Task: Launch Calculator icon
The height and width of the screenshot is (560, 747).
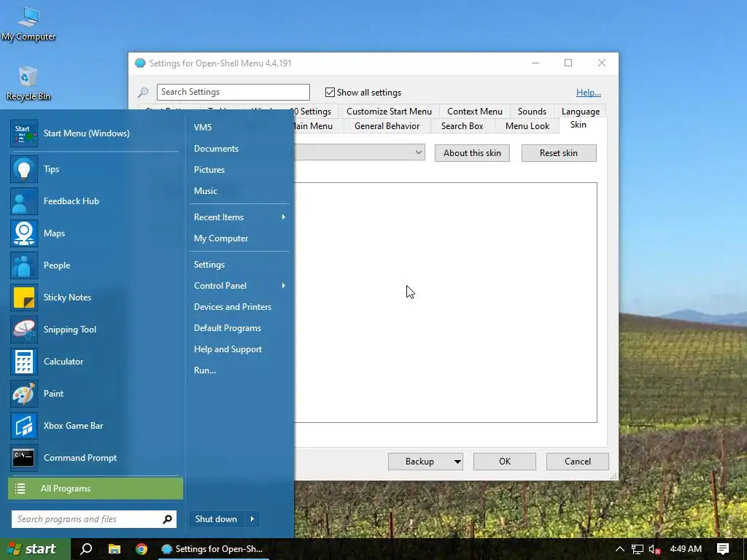Action: click(x=24, y=362)
